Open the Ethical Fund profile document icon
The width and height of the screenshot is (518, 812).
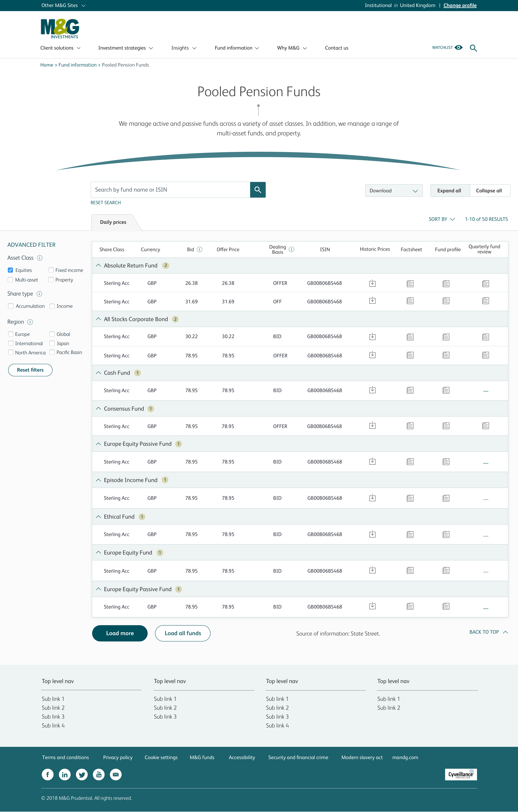[x=446, y=535]
